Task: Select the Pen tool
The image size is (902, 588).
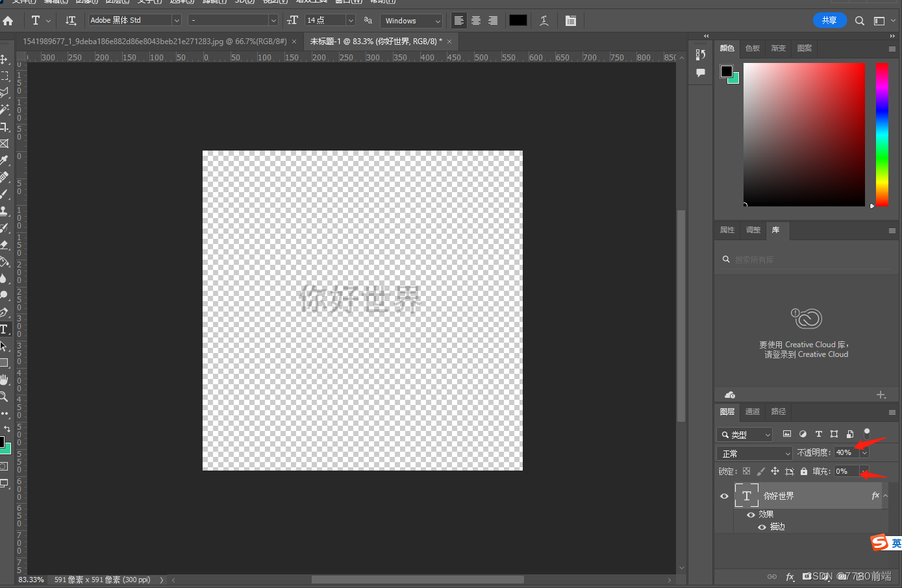Action: pyautogui.click(x=5, y=312)
